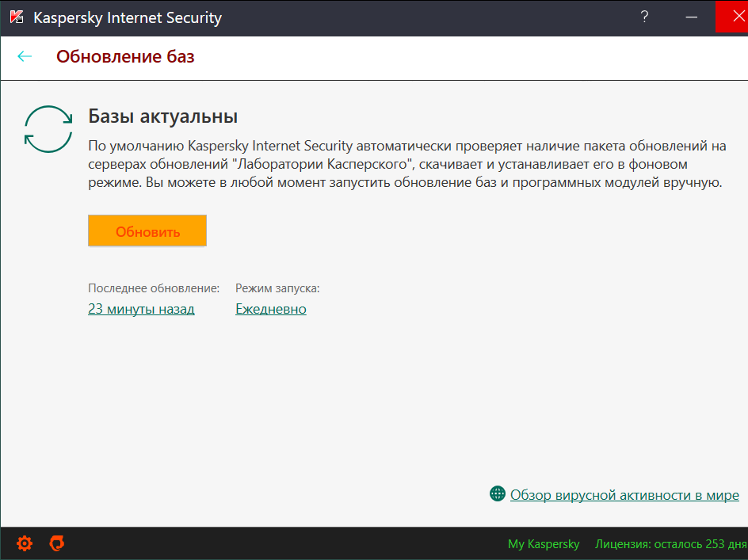Image resolution: width=748 pixels, height=560 pixels.
Task: Open the Обзор вирусной активности в мире link
Action: (624, 495)
